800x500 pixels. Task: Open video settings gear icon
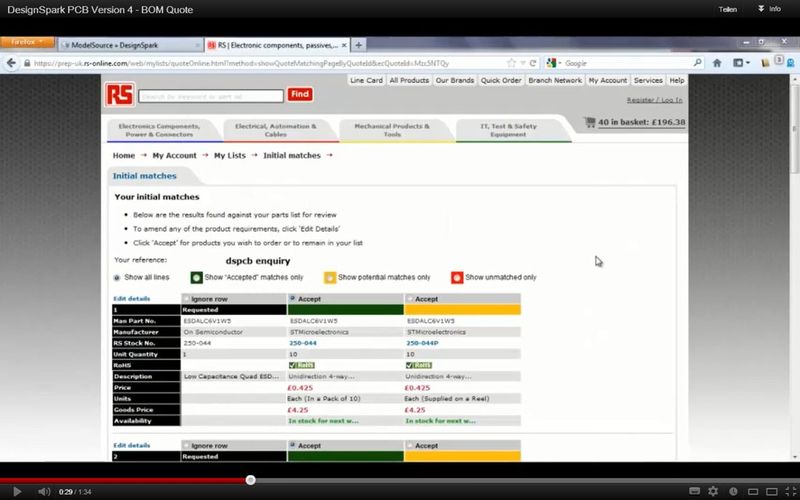coord(713,491)
